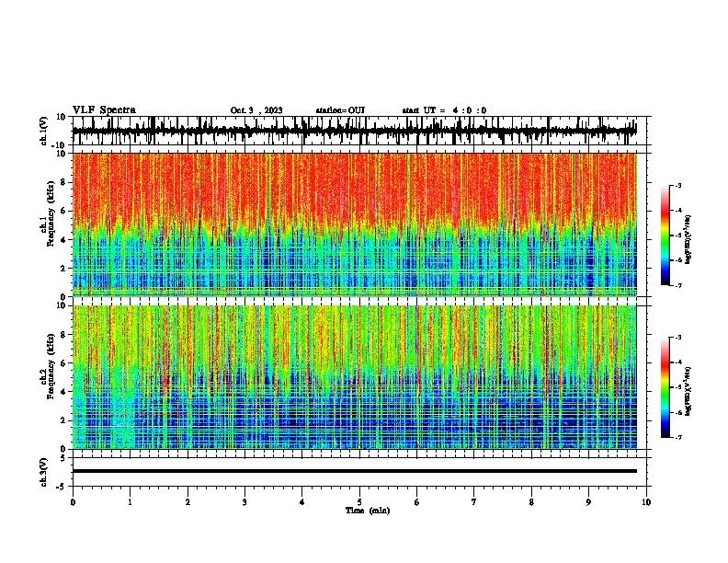The height and width of the screenshot is (563, 728).
Task: Click the "-7" label on ch.2 colorbar
Action: point(678,437)
